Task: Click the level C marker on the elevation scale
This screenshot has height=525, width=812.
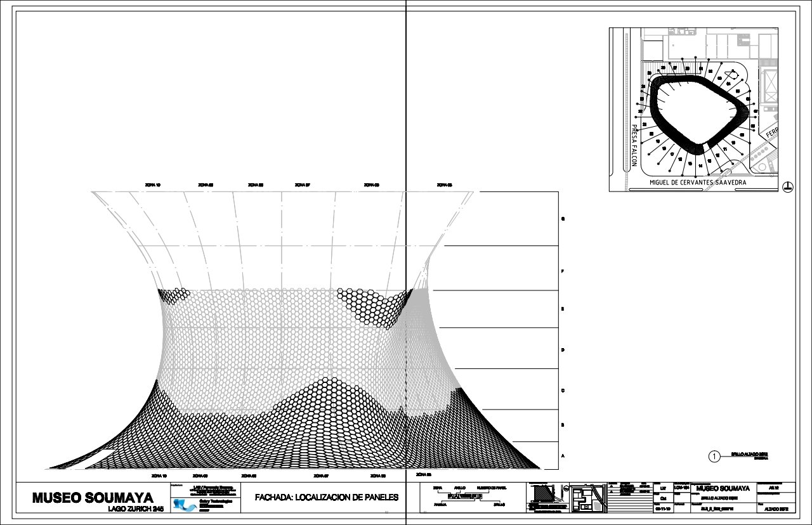Action: (563, 391)
